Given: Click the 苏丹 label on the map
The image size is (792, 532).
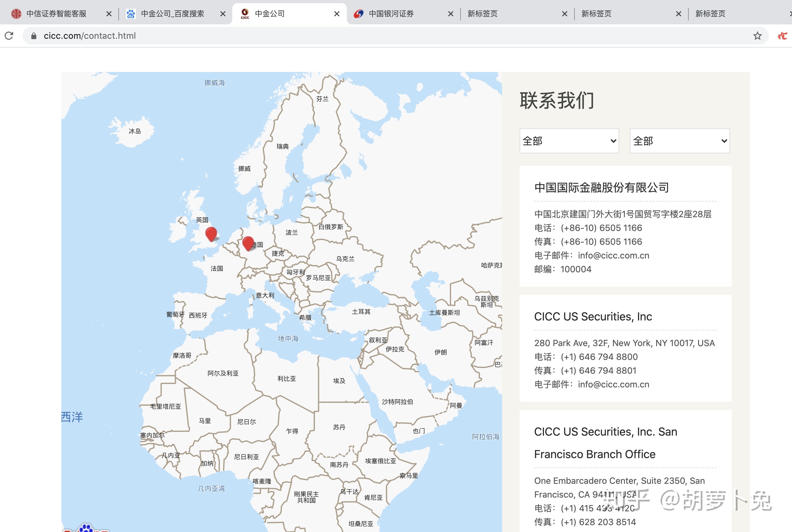Looking at the screenshot, I should (339, 427).
